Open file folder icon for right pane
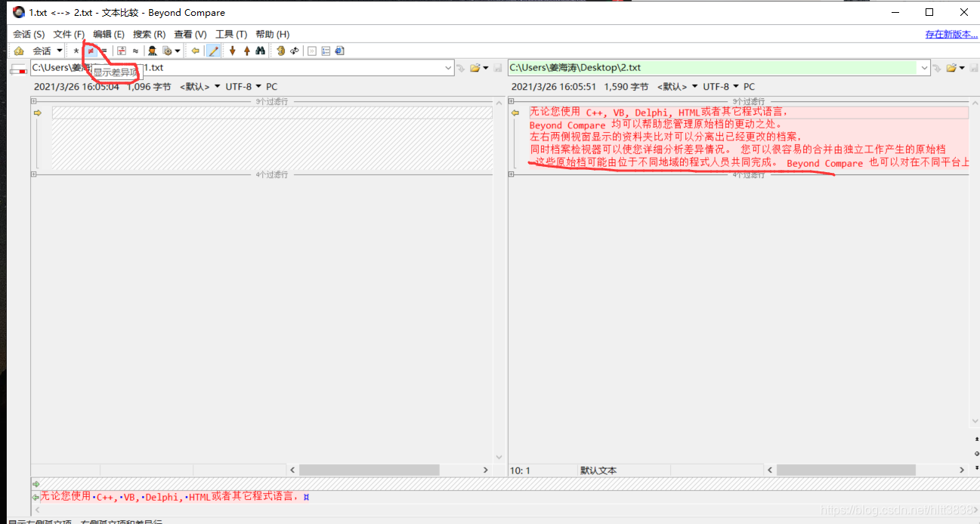This screenshot has width=980, height=524. click(951, 68)
